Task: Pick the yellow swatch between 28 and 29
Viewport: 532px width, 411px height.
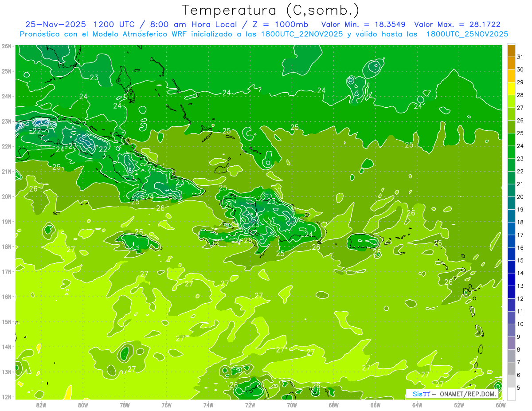Action: click(511, 89)
